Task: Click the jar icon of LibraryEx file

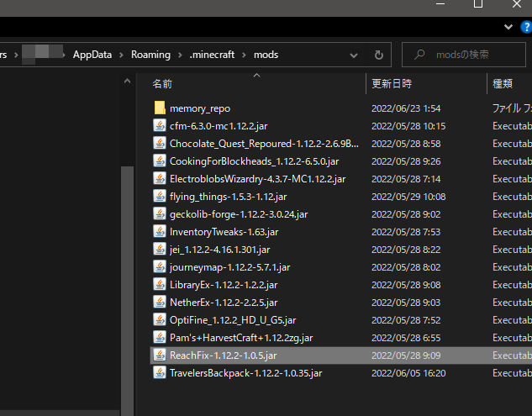Action: coord(160,284)
